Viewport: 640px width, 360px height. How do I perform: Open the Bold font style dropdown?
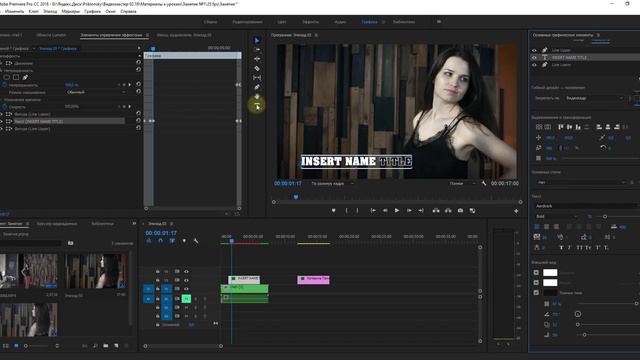[556, 216]
